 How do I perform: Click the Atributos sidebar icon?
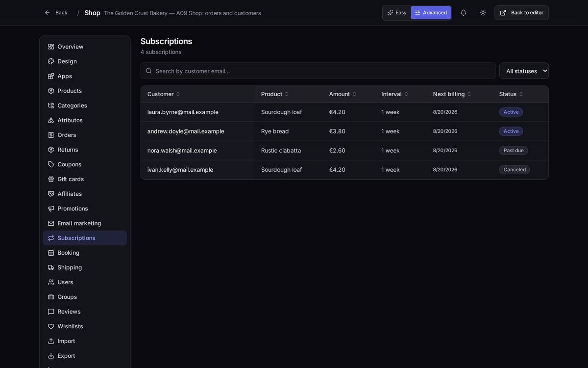[51, 120]
